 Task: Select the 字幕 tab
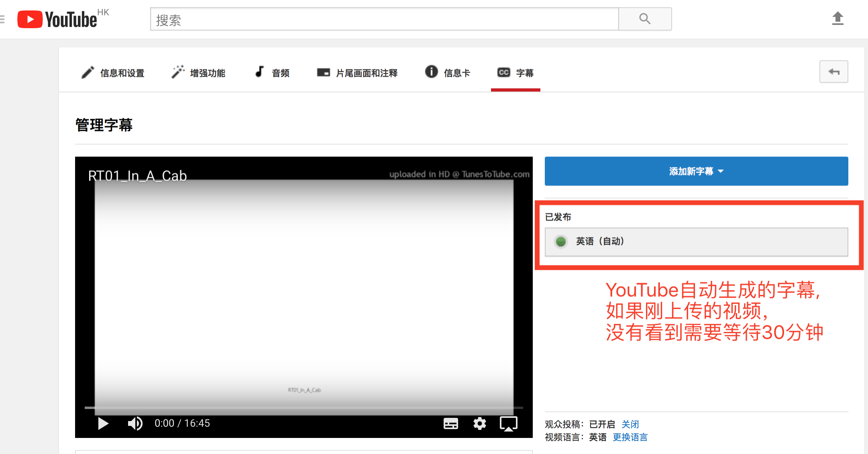pyautogui.click(x=516, y=73)
